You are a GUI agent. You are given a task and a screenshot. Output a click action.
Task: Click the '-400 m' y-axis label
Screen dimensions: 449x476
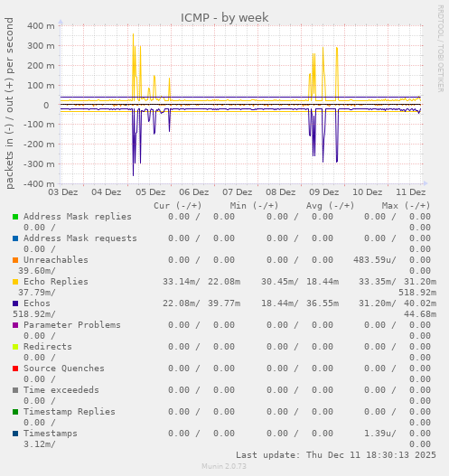(39, 183)
